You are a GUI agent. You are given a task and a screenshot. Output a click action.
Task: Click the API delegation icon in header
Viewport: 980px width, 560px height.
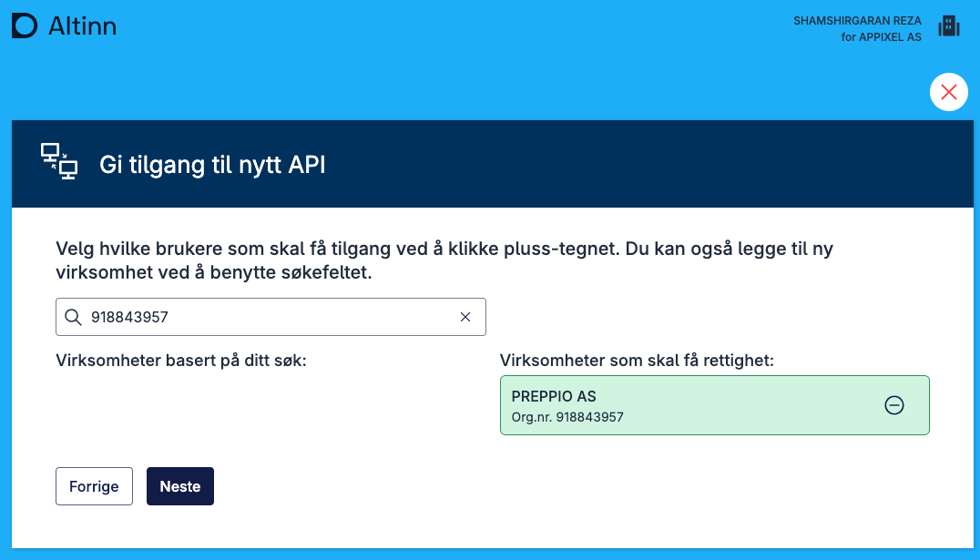(x=59, y=162)
